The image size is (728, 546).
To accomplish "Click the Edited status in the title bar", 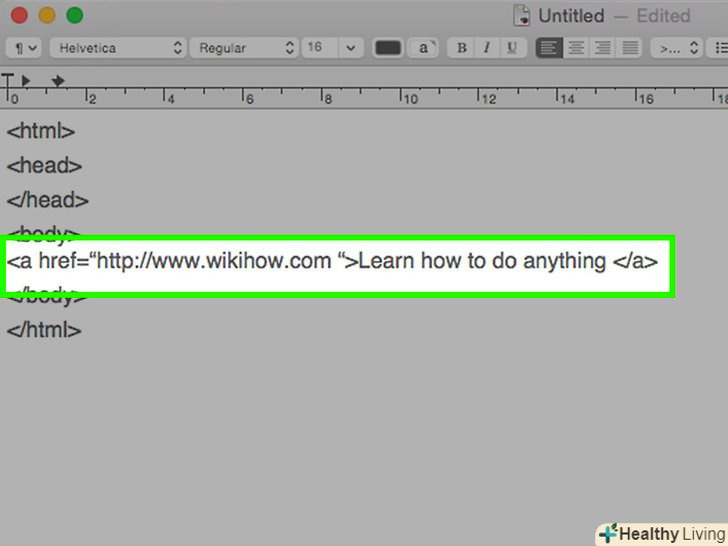I will 663,16.
